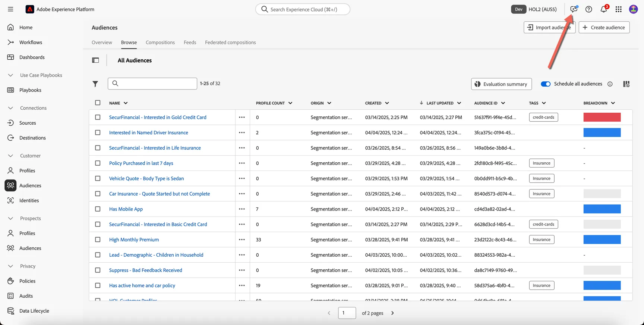
Task: Open the user profile avatar
Action: pos(633,9)
